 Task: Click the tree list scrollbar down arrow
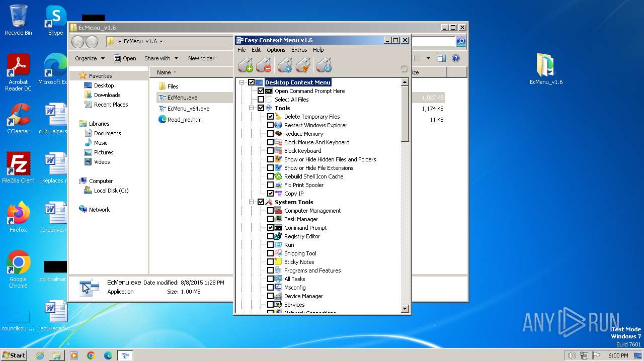(405, 309)
